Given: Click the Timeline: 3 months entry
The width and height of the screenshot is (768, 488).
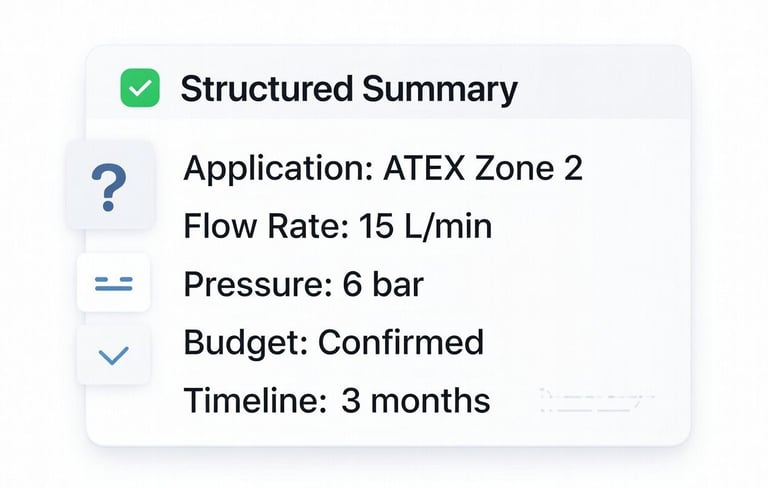Looking at the screenshot, I should coord(336,400).
